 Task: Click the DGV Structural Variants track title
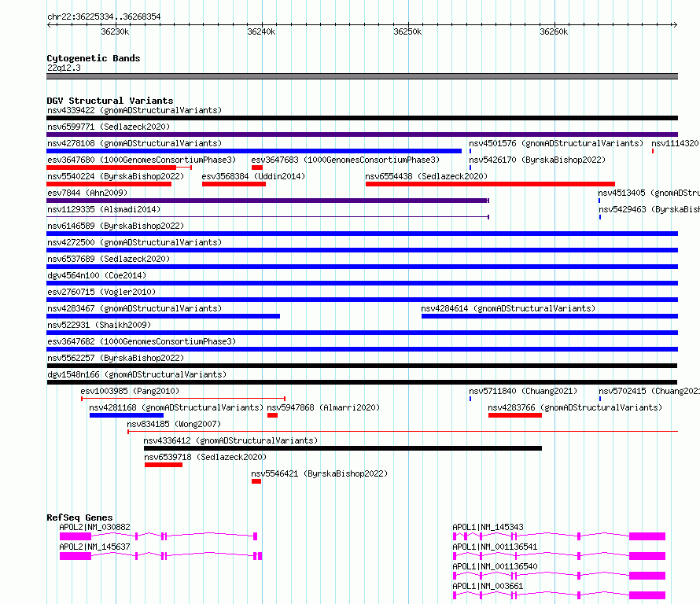tap(110, 101)
